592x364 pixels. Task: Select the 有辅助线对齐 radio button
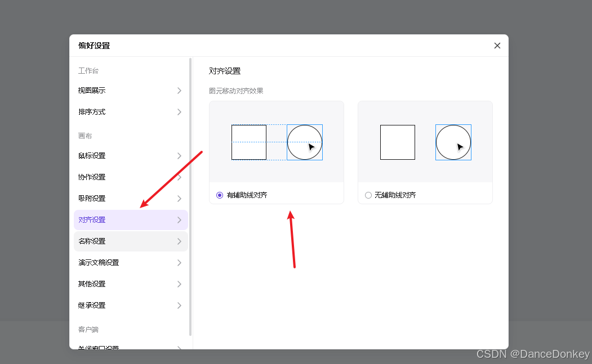click(219, 195)
